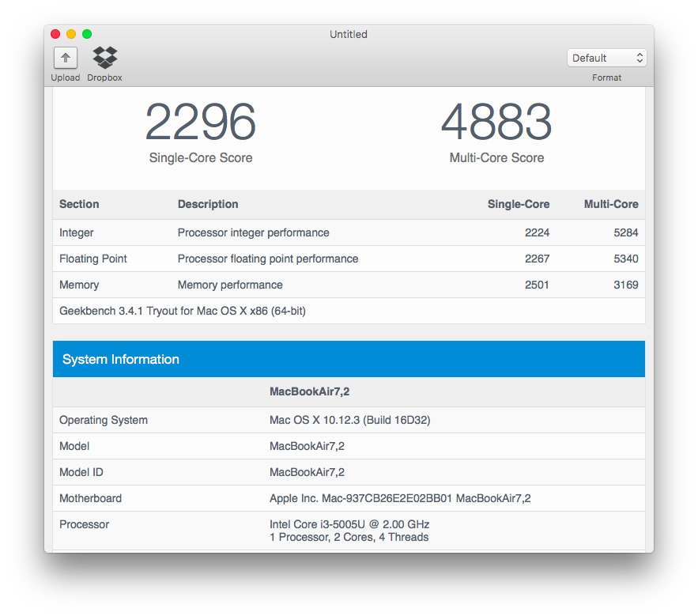Click Floating Point single-core value 2267
The width and height of the screenshot is (698, 616).
click(x=538, y=259)
